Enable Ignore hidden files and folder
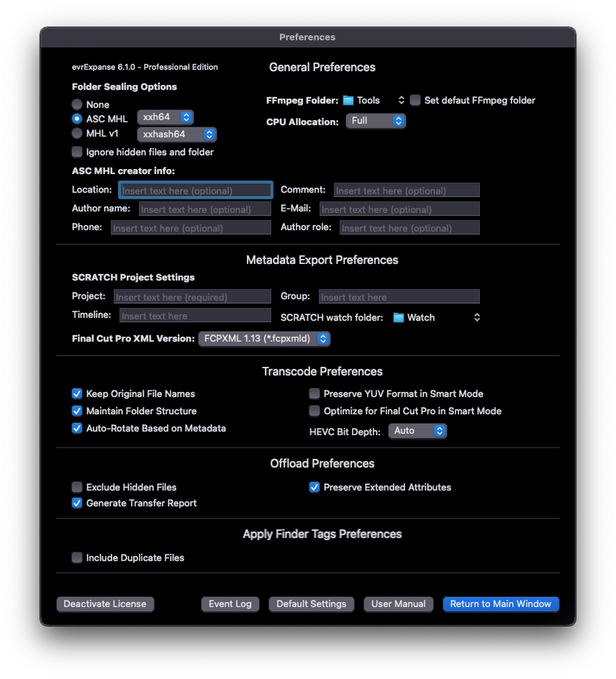The width and height of the screenshot is (616, 679). [77, 152]
